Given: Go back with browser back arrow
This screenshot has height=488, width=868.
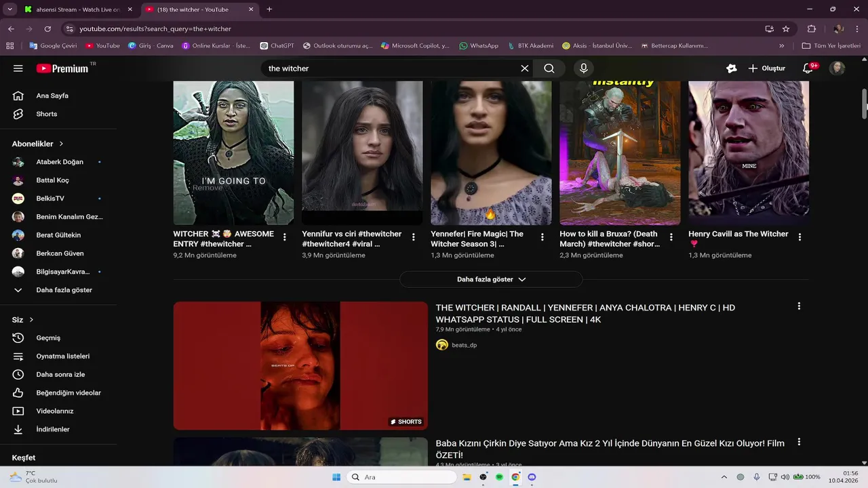Looking at the screenshot, I should (11, 29).
